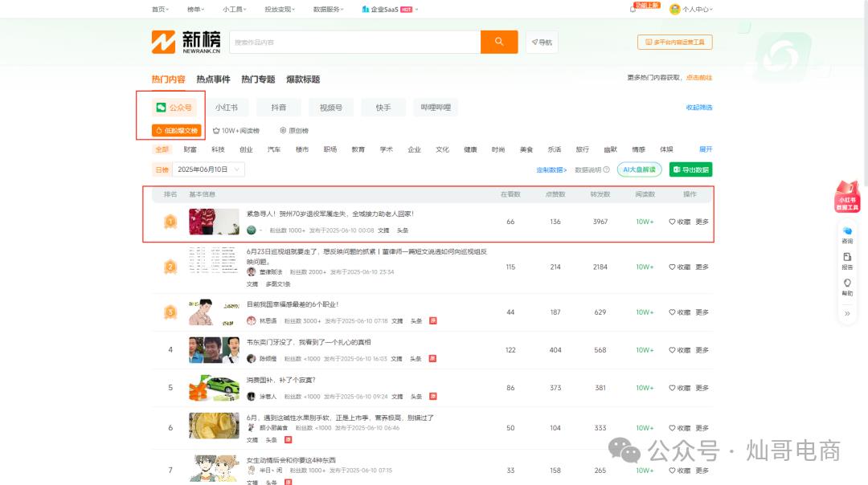Click the green 导出数据 export button
This screenshot has height=485, width=868.
point(690,169)
